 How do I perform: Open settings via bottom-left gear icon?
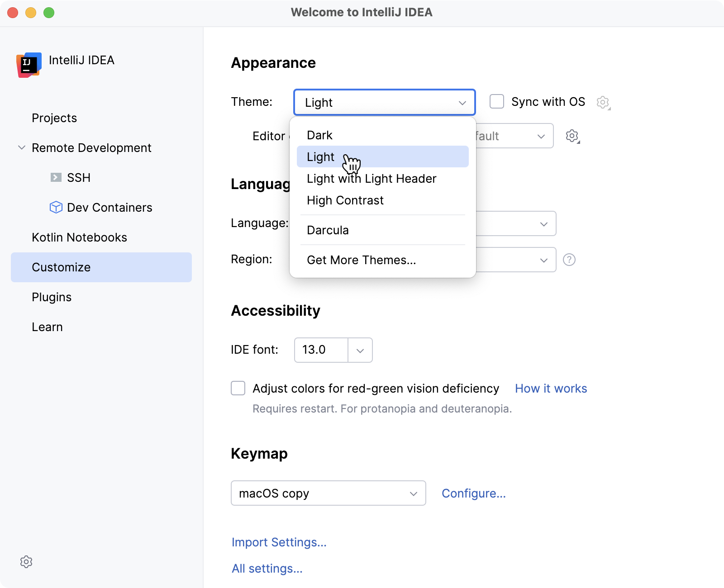pos(27,562)
